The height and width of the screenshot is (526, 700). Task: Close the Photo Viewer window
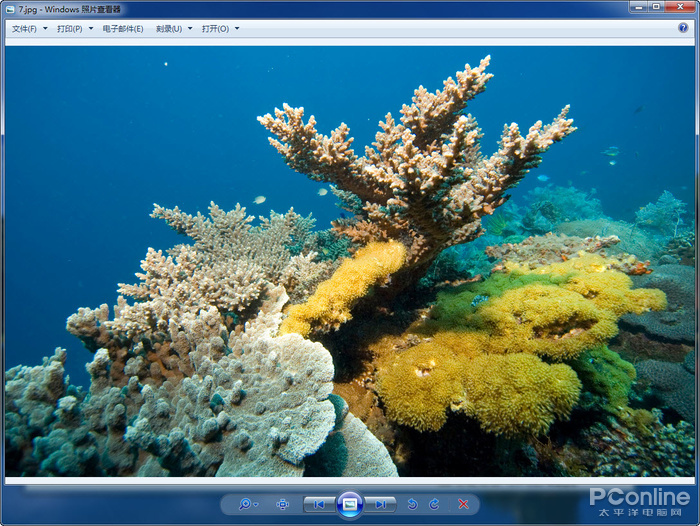click(x=680, y=7)
